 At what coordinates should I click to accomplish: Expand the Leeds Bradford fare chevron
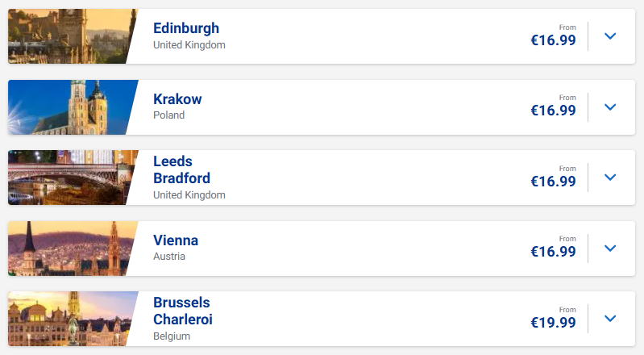tap(610, 177)
